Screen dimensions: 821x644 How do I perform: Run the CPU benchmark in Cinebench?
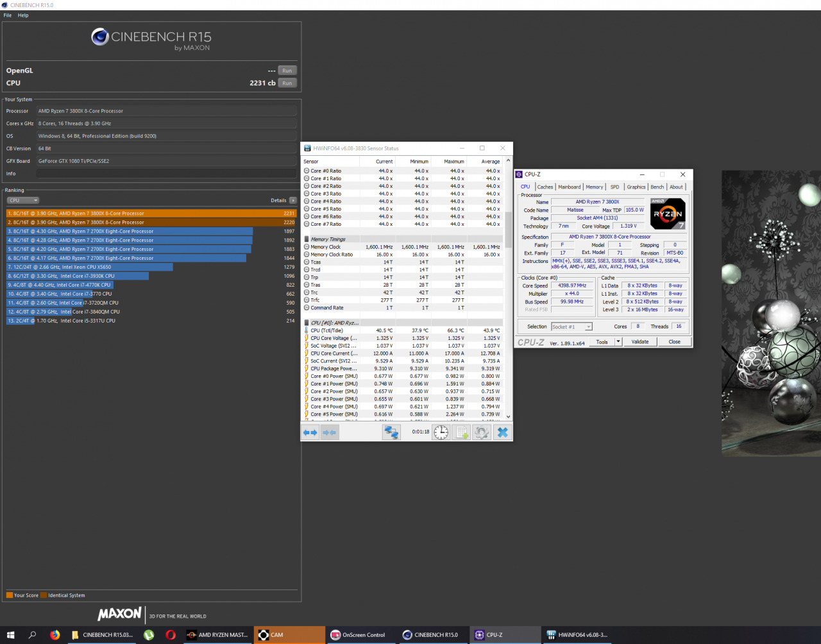pos(287,83)
